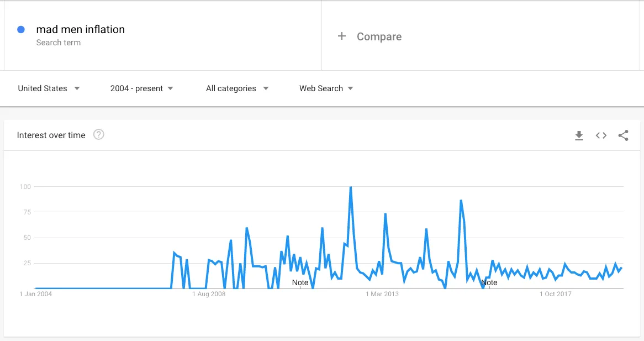Image resolution: width=644 pixels, height=341 pixels.
Task: Click the Note marker near 2011
Action: (x=300, y=282)
